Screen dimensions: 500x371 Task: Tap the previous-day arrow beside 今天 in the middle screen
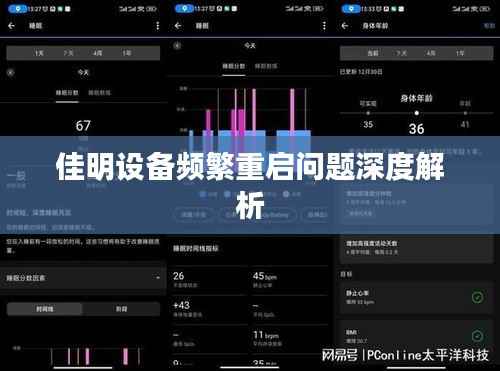(177, 45)
